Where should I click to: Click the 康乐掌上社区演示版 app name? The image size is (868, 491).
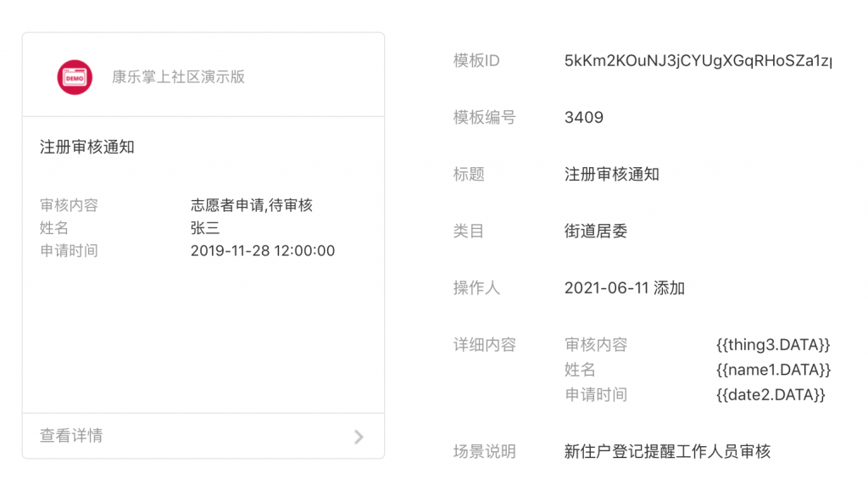point(178,76)
